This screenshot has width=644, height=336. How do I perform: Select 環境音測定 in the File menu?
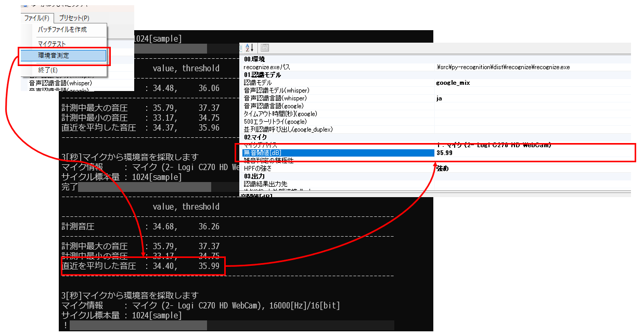pyautogui.click(x=63, y=55)
